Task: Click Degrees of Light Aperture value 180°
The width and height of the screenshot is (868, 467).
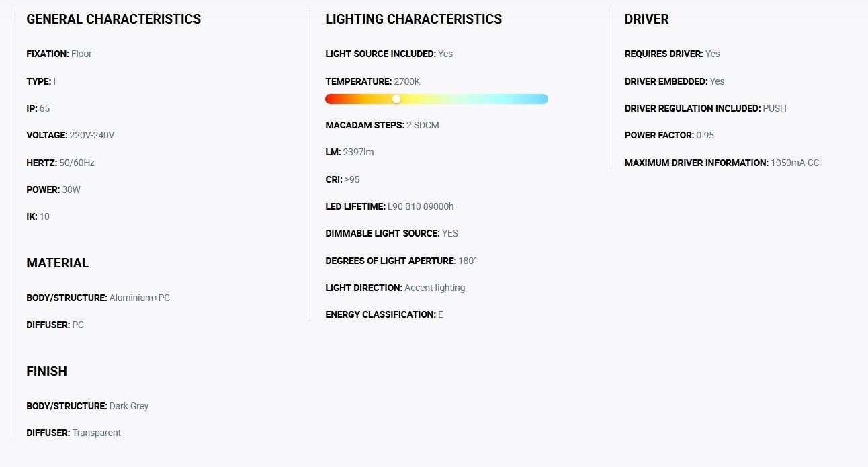Action: [x=468, y=261]
